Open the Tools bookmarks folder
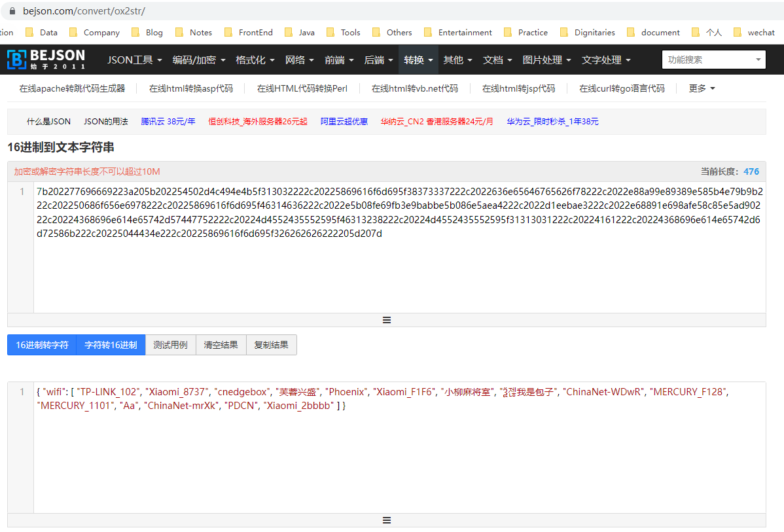784x532 pixels. click(349, 32)
